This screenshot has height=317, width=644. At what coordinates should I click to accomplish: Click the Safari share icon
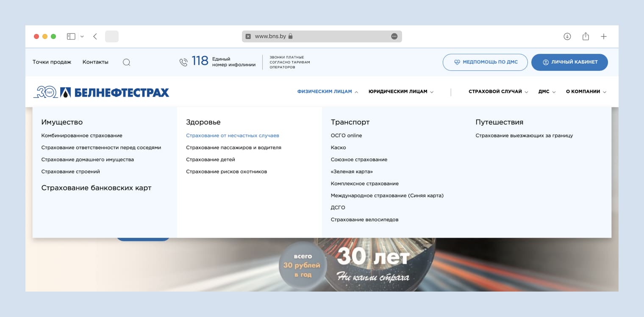[586, 36]
